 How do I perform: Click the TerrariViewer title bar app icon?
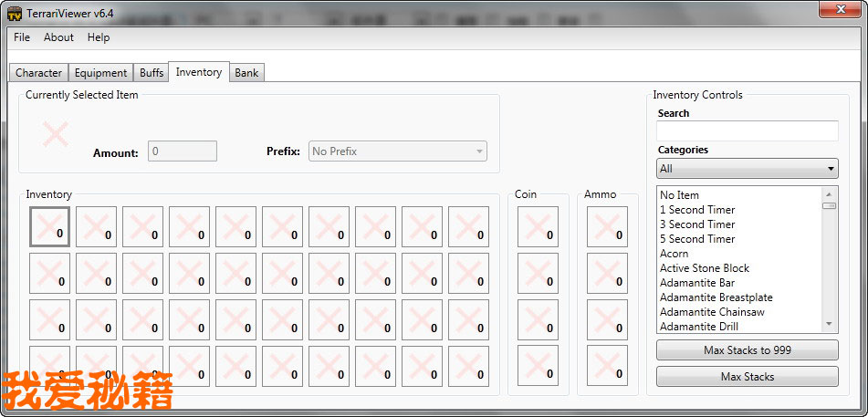(15, 11)
